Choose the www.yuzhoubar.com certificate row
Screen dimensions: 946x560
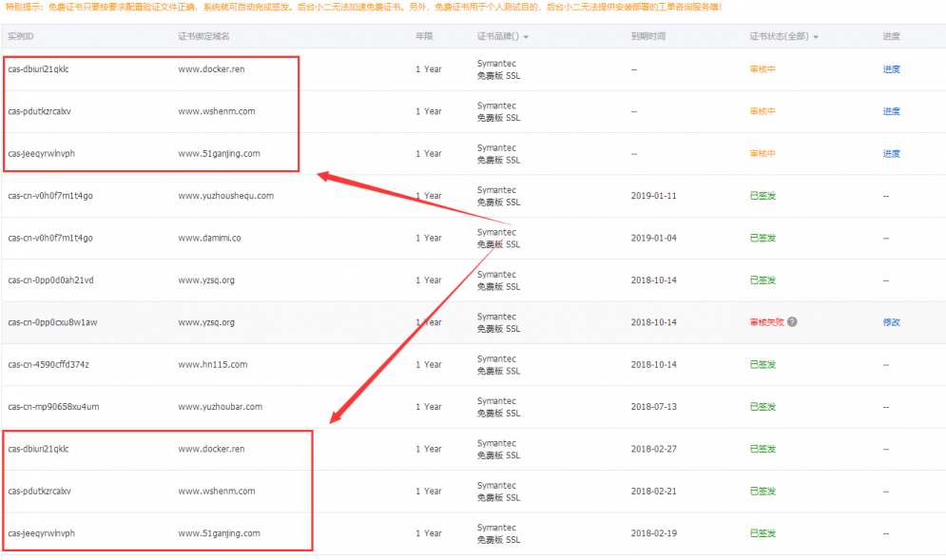[x=220, y=407]
